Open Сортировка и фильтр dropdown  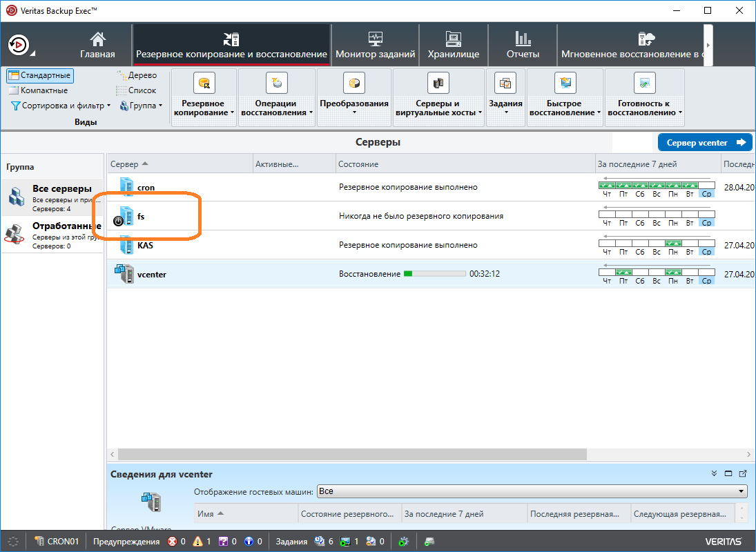61,106
